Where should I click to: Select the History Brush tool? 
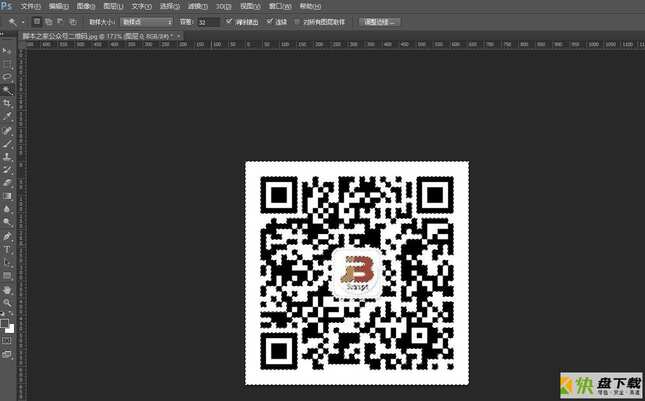[7, 170]
